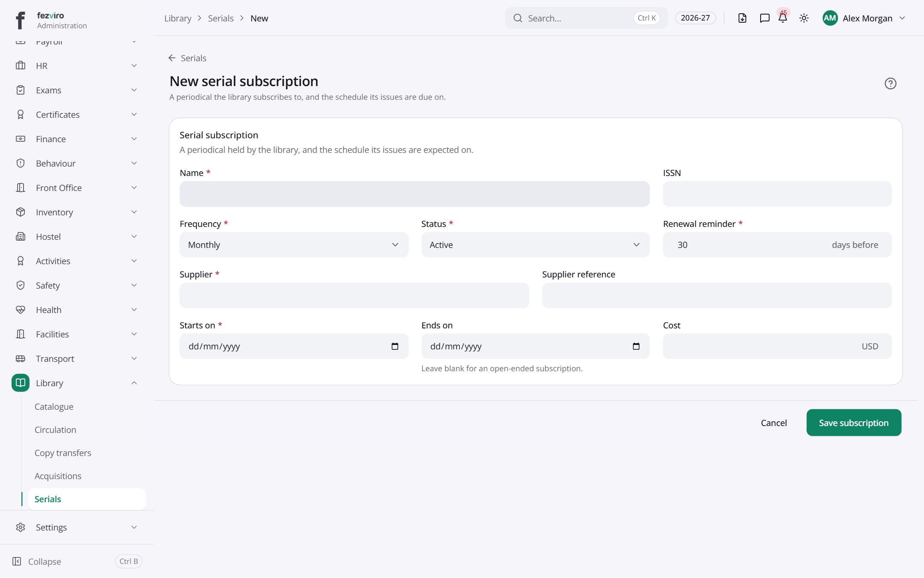Image resolution: width=924 pixels, height=578 pixels.
Task: Expand the Alex Morgan user menu chevron
Action: point(902,18)
